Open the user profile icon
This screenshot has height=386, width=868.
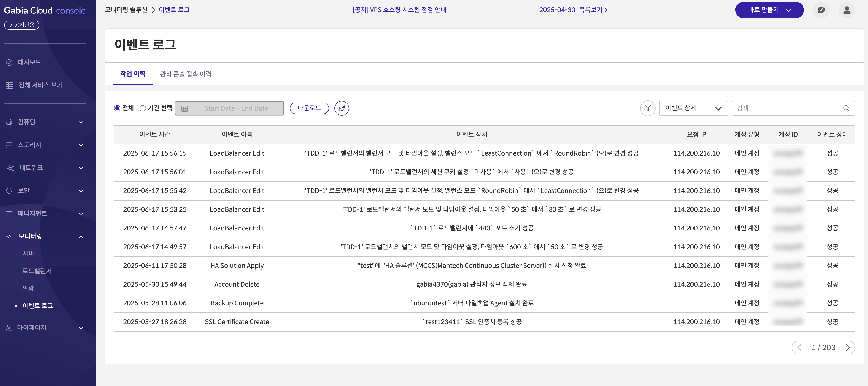pos(846,10)
